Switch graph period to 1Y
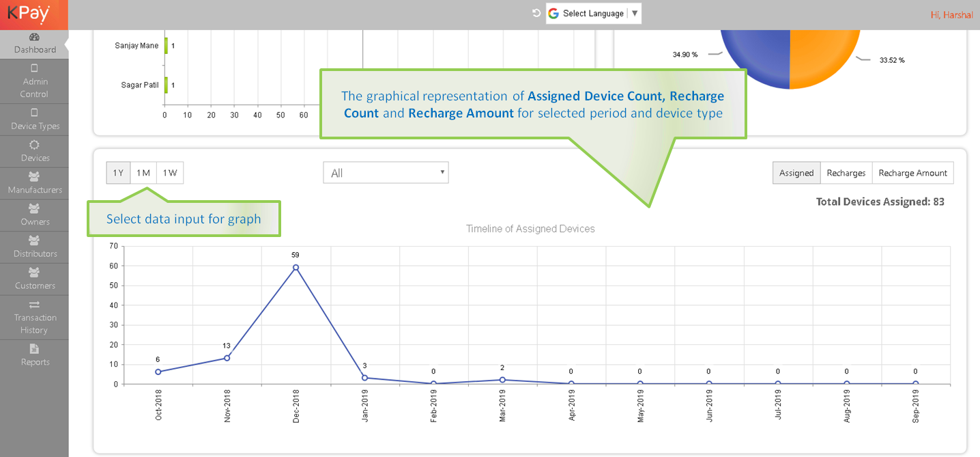Viewport: 980px width, 457px height. pyautogui.click(x=118, y=173)
